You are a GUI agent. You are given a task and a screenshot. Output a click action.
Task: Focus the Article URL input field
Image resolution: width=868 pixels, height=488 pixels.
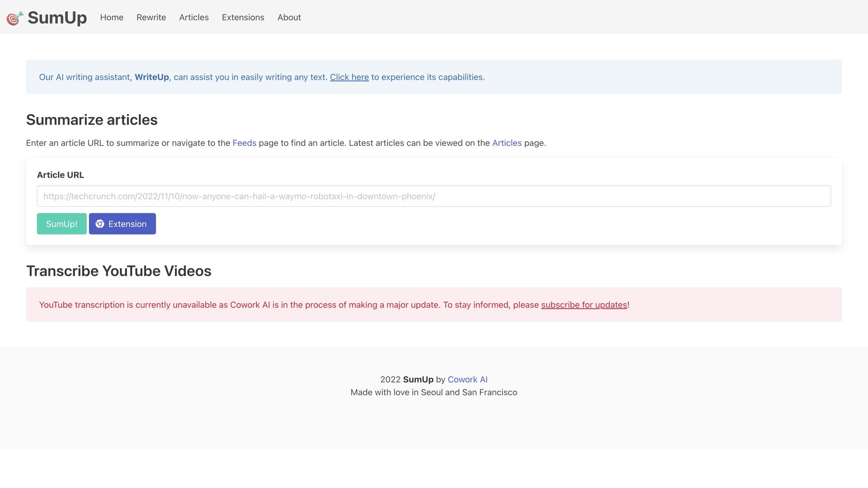[434, 196]
